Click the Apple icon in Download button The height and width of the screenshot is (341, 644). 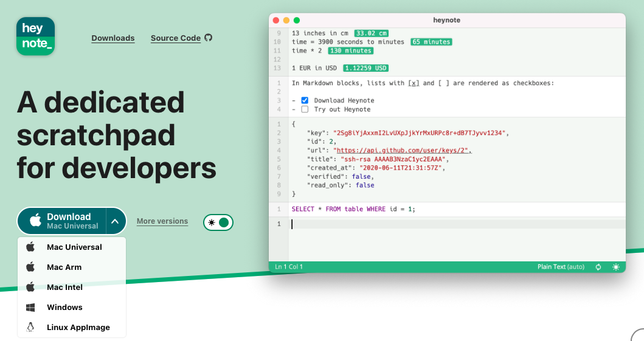[36, 221]
